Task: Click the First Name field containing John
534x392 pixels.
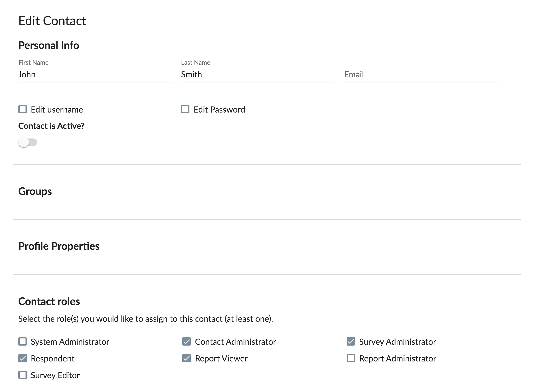Action: 95,74
